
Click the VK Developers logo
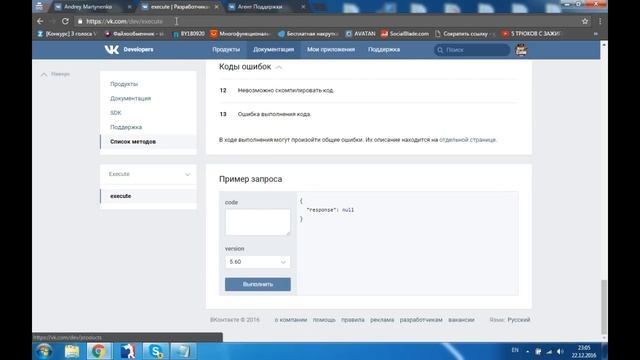129,49
